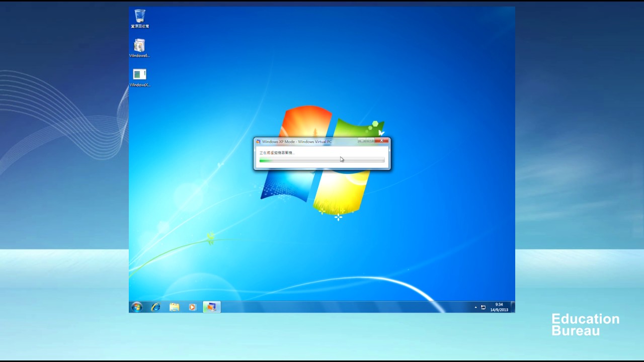Activate Windows Virtual PC taskbar button

click(x=211, y=307)
